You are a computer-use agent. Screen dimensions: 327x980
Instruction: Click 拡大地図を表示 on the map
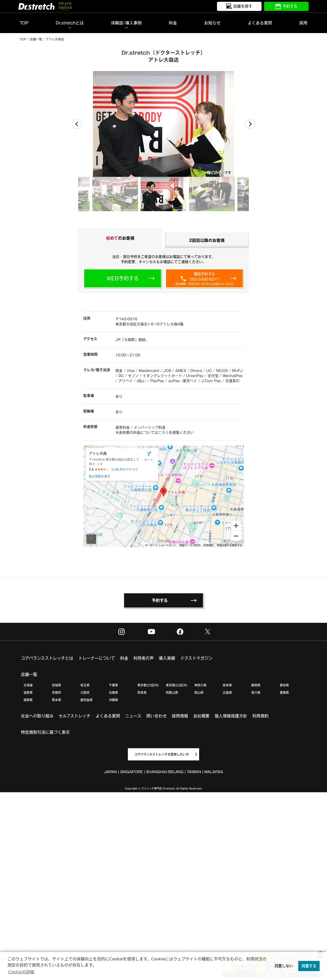99,476
